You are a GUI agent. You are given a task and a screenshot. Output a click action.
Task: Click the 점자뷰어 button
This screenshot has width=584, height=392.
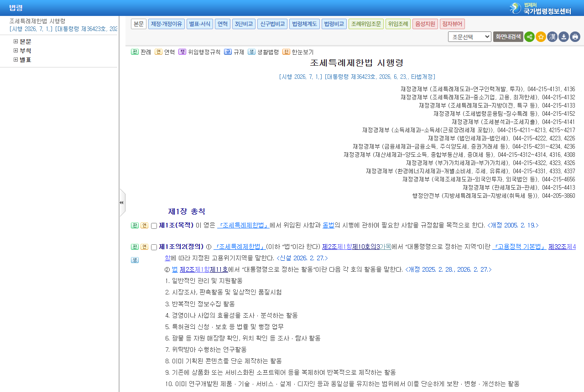point(452,24)
